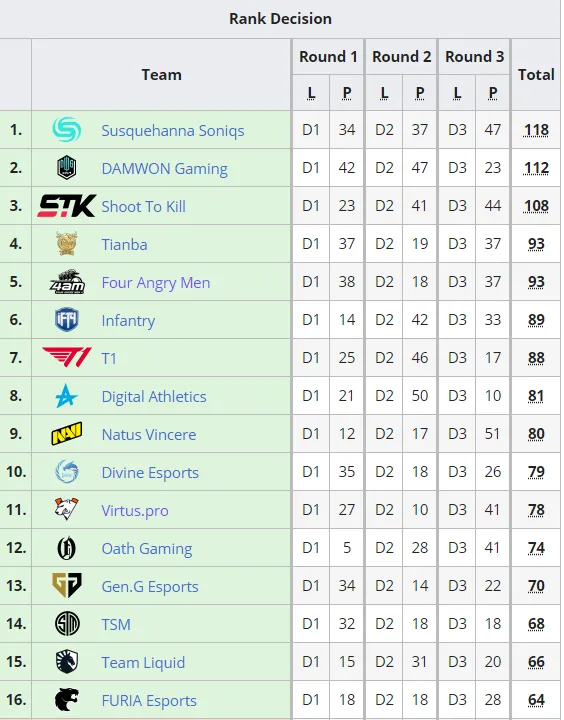Viewport: 564px width, 720px height.
Task: Click the Four Angry Men 4am logo
Action: 67,282
